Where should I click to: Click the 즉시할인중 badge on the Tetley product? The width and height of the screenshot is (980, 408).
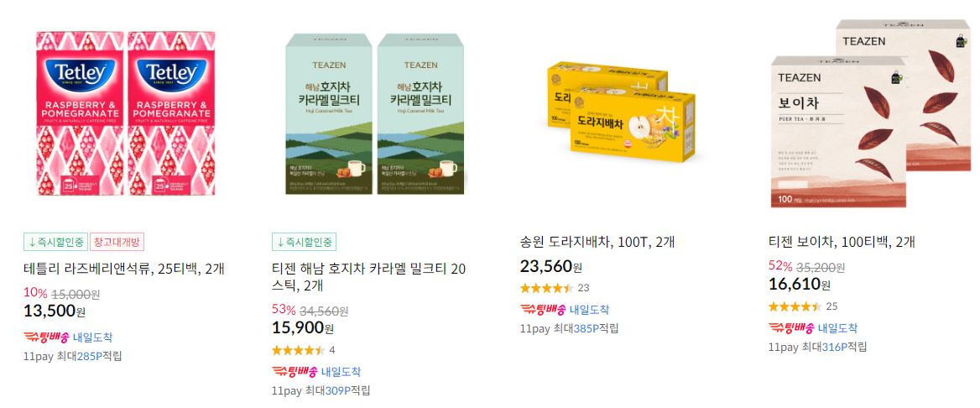click(55, 242)
